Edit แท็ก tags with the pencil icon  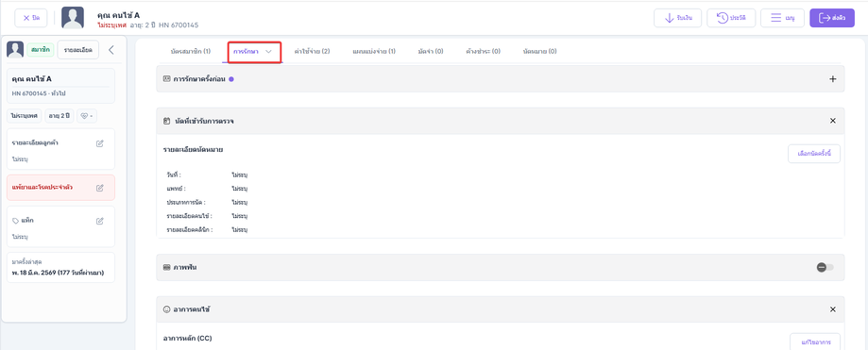pyautogui.click(x=99, y=221)
